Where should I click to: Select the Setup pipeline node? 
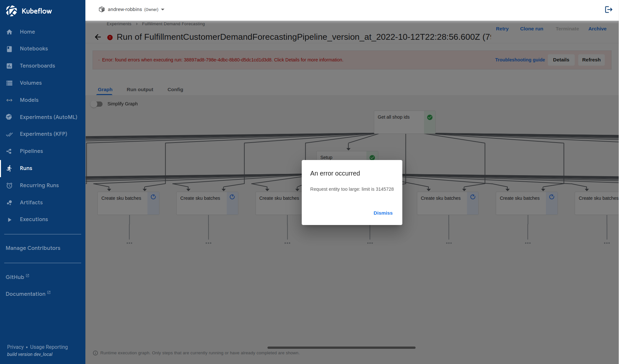pyautogui.click(x=347, y=156)
